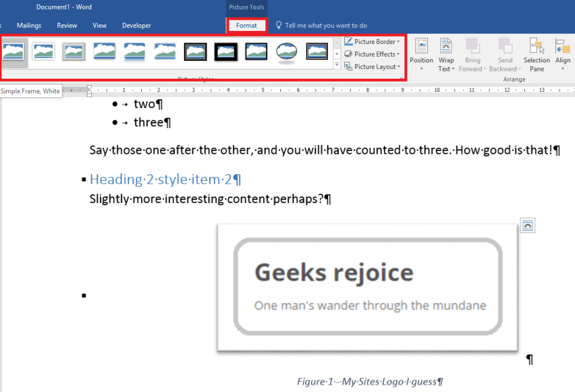Apply the oval-shaped picture style
Screen dimensions: 575x392
[286, 51]
